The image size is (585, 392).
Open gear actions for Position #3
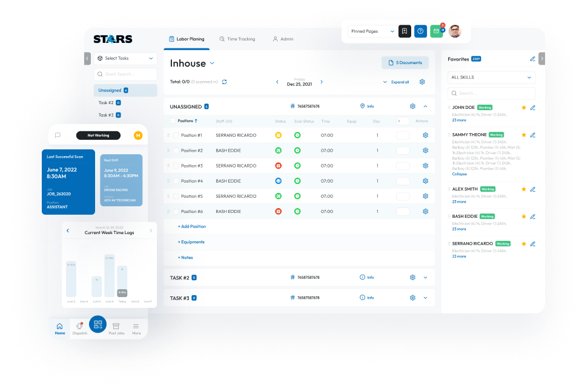click(425, 166)
